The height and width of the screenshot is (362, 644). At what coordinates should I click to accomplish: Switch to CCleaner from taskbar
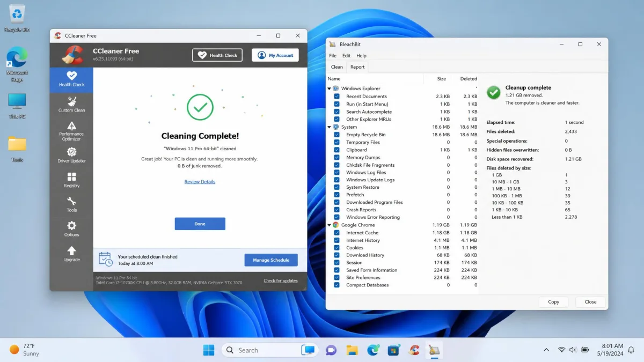click(x=414, y=350)
